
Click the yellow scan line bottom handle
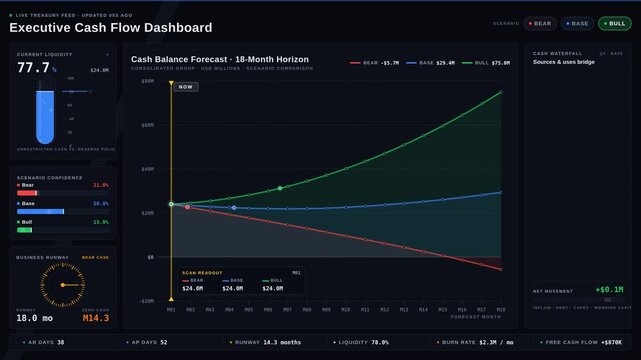(171, 299)
